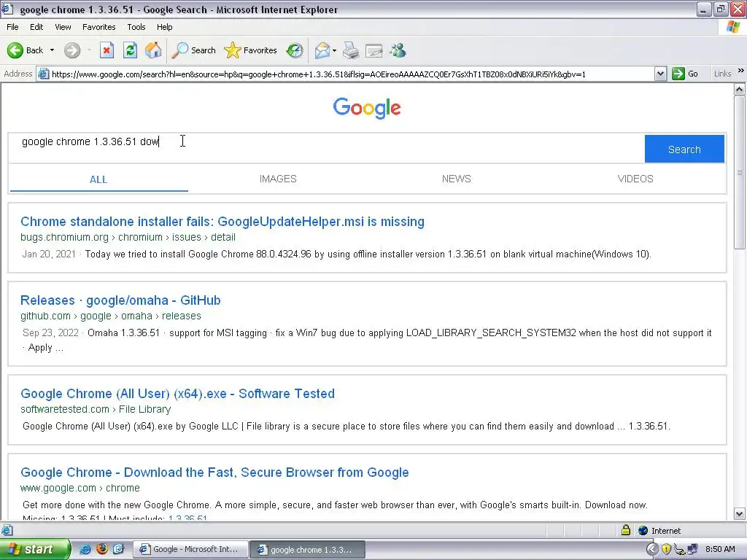
Task: Open the Tools menu
Action: (136, 27)
